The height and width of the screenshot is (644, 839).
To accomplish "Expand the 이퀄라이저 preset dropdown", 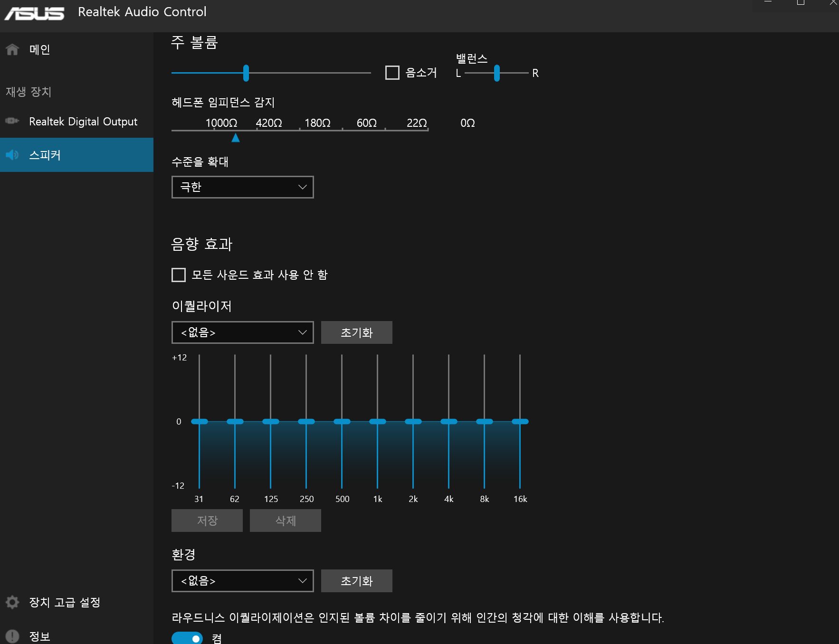I will coord(242,332).
